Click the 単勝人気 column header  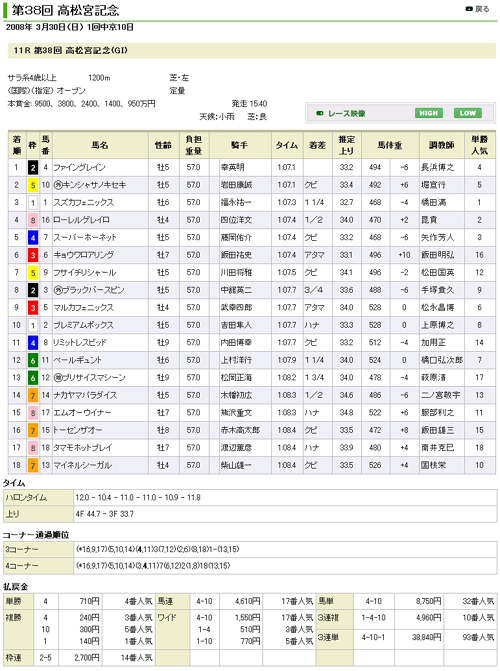(479, 145)
